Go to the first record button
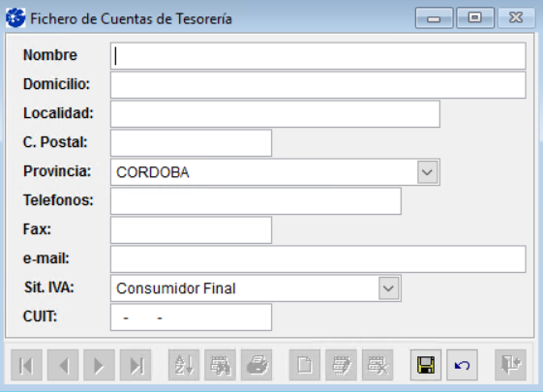The image size is (543, 392). click(x=27, y=365)
